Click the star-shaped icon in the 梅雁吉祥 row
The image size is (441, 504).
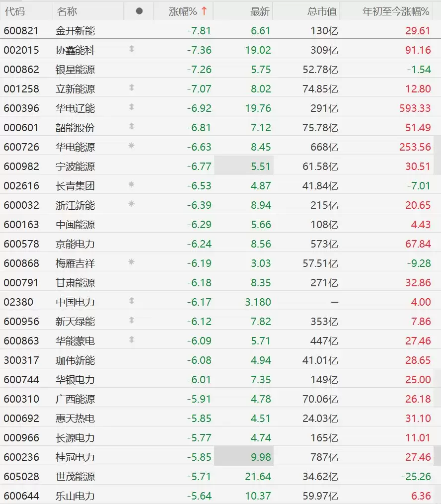[132, 262]
